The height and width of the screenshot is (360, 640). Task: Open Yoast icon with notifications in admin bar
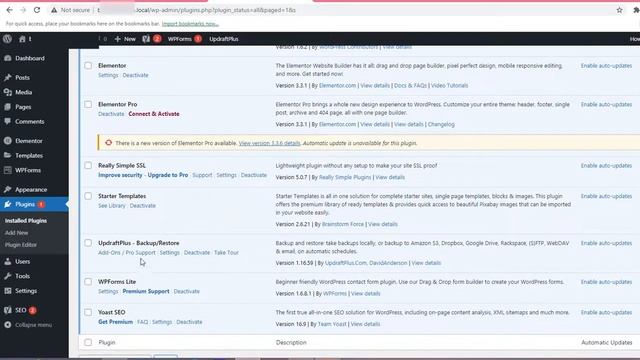[151, 39]
